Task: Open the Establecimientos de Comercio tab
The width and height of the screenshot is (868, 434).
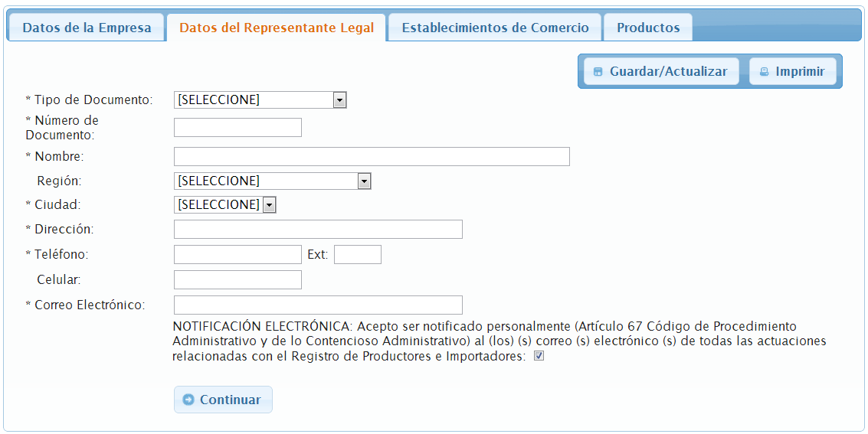Action: [x=495, y=28]
